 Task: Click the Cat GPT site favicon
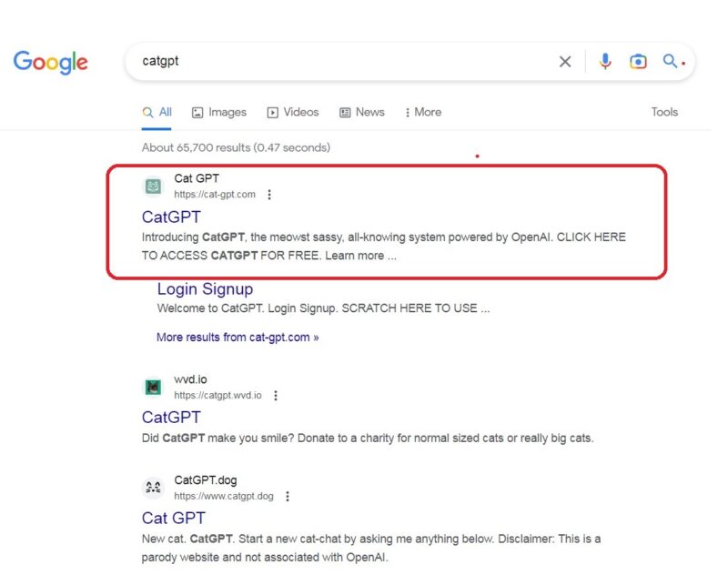(153, 187)
